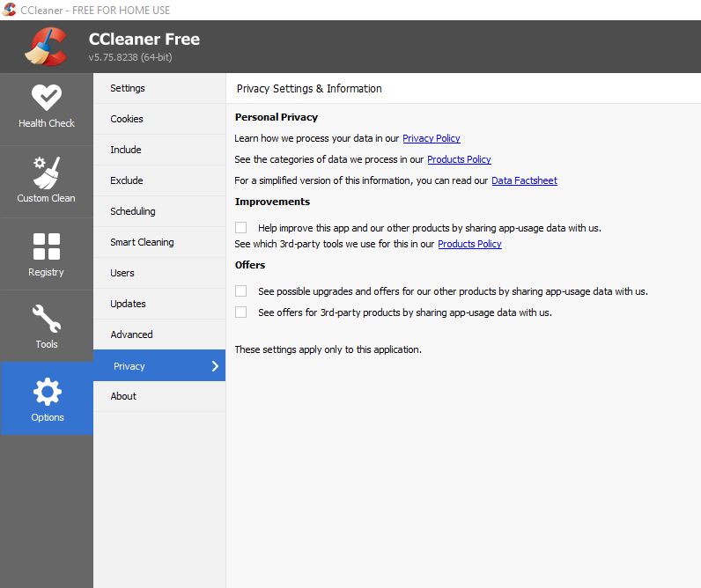Open Tools wrench icon
701x588 pixels.
click(x=47, y=319)
